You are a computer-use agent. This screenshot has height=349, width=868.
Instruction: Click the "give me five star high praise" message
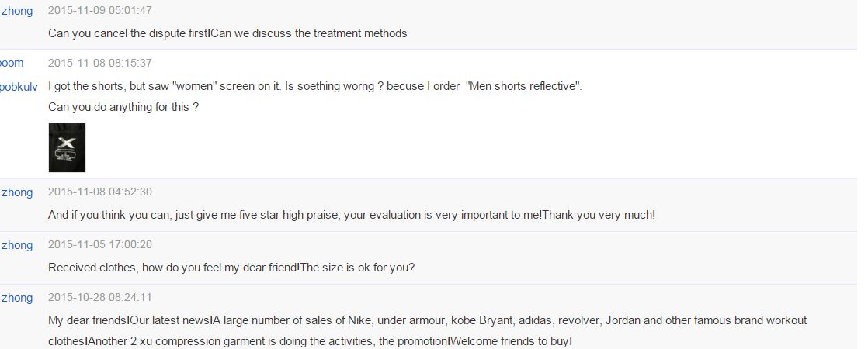(352, 215)
